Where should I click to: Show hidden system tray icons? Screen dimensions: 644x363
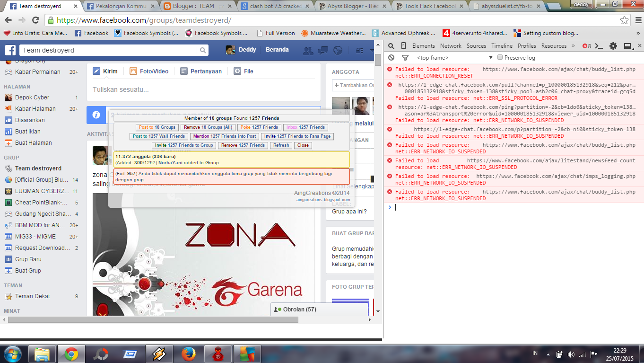click(x=547, y=354)
